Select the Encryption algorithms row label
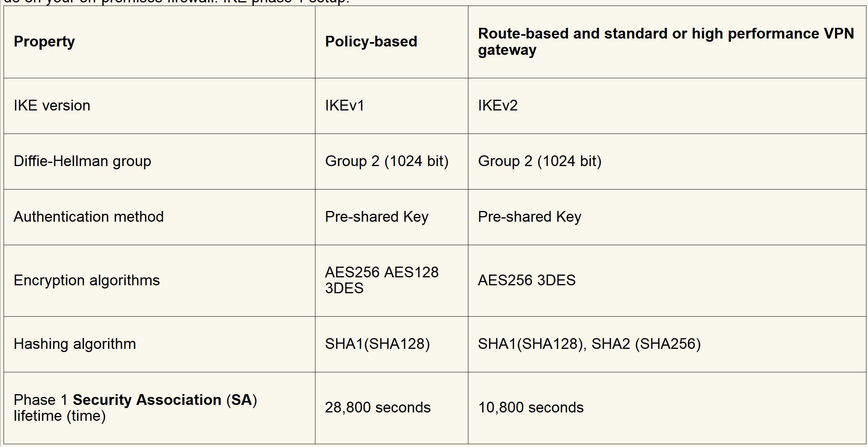 [87, 281]
